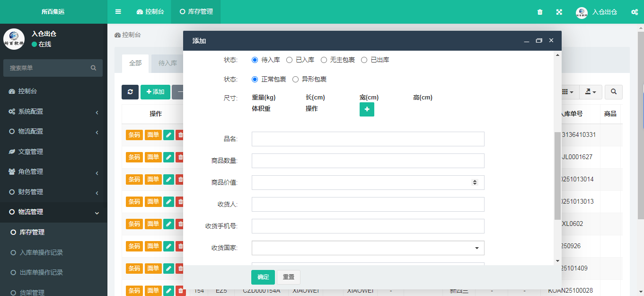Click the refresh icon button in toolbar
Image resolution: width=644 pixels, height=296 pixels.
[x=130, y=92]
